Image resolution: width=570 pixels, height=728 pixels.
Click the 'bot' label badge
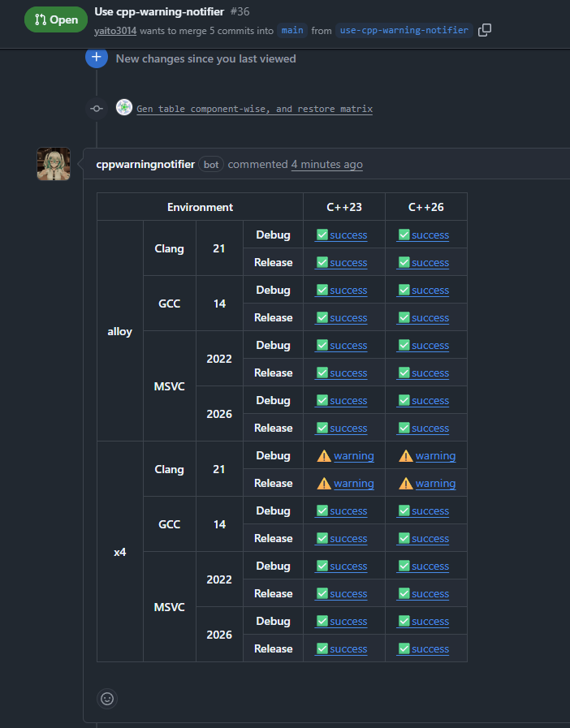(x=211, y=165)
